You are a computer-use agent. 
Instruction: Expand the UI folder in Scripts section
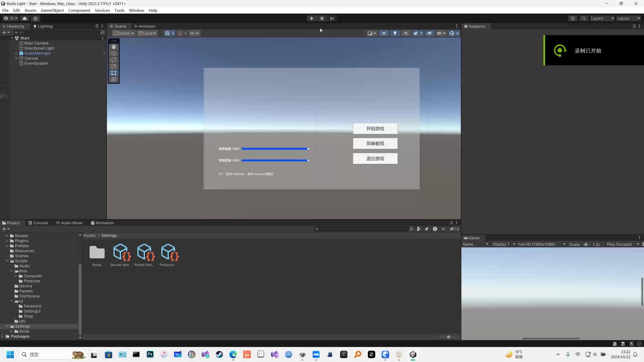(x=12, y=301)
